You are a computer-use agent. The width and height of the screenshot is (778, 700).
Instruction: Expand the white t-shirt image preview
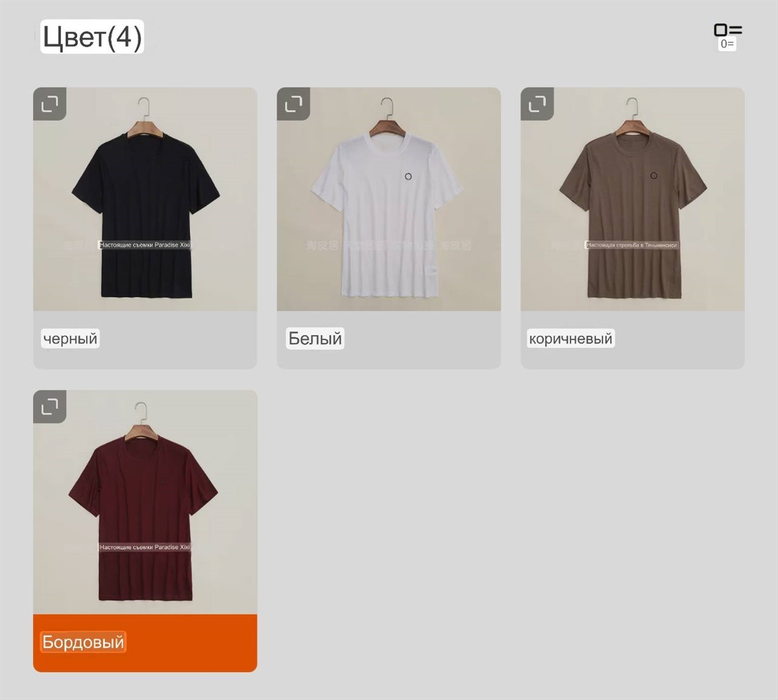pos(294,104)
